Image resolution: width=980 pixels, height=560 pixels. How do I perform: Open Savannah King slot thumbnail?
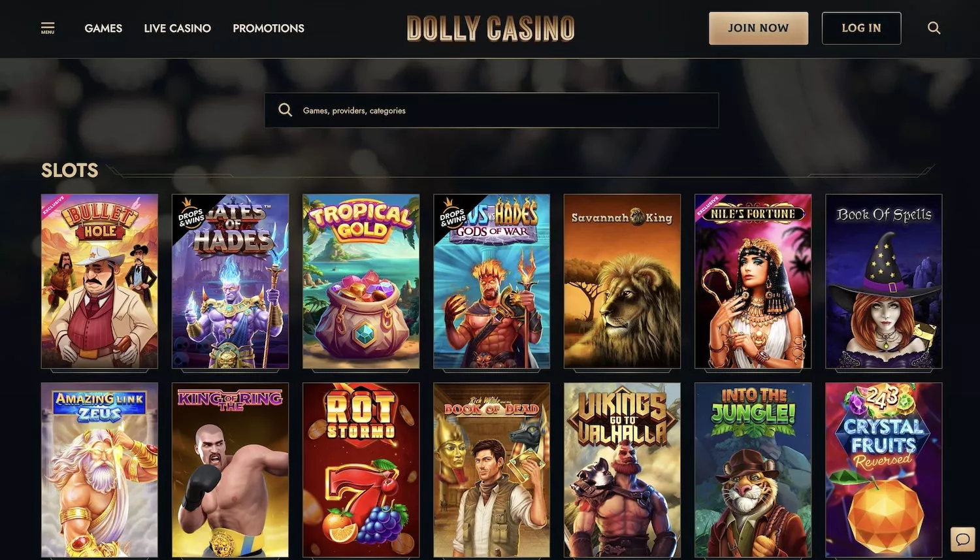tap(622, 281)
